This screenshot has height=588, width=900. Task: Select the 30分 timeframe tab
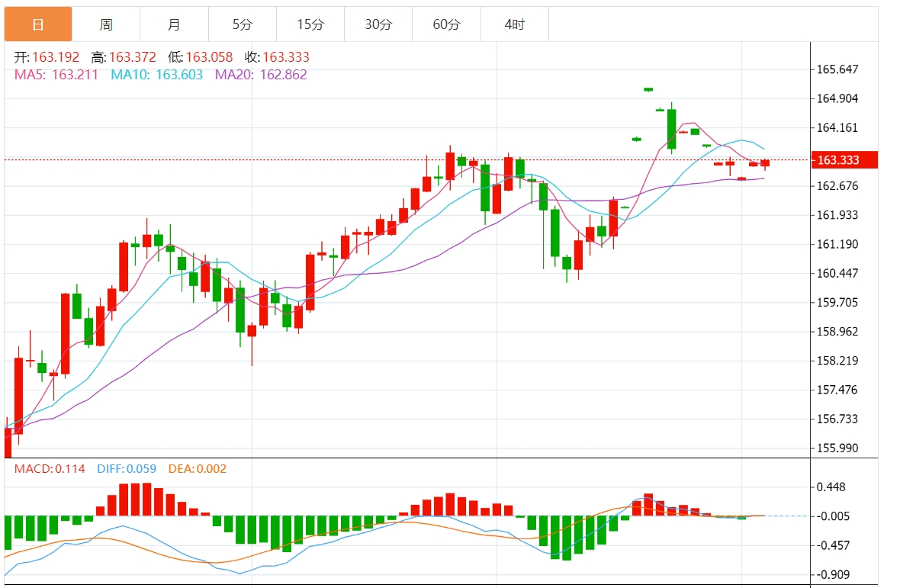pos(378,24)
